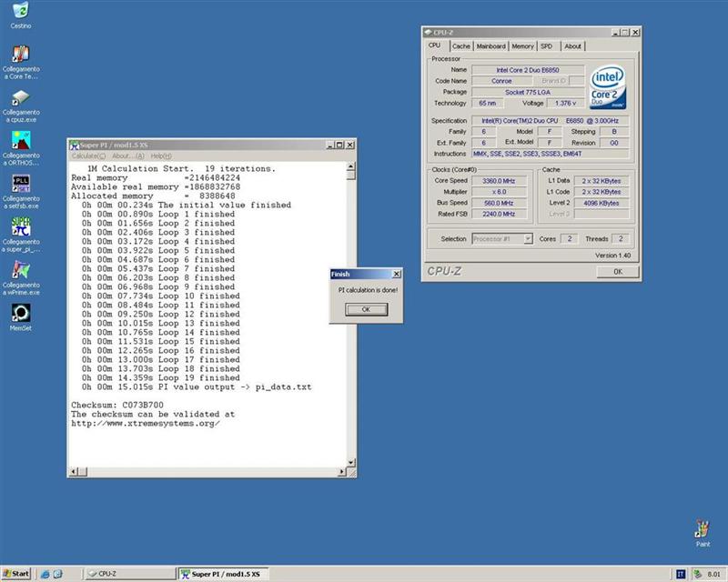Click the 1M Calculation Start line
728x582 pixels.
[x=181, y=168]
